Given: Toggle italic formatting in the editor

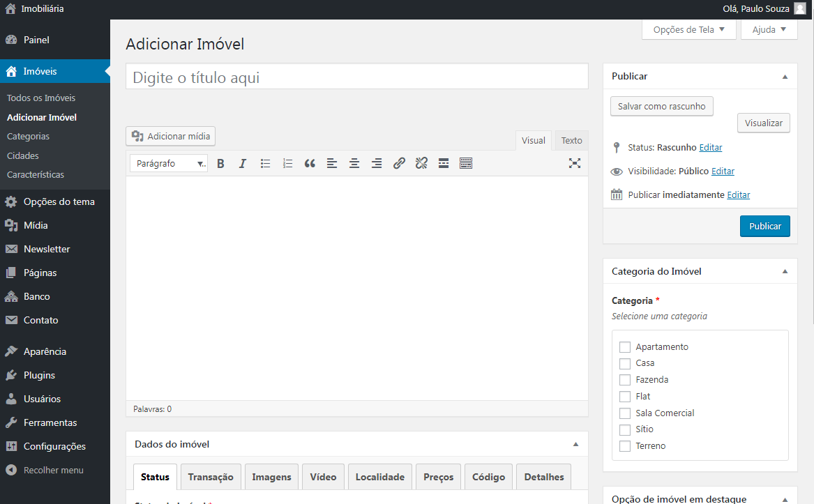Looking at the screenshot, I should point(243,164).
